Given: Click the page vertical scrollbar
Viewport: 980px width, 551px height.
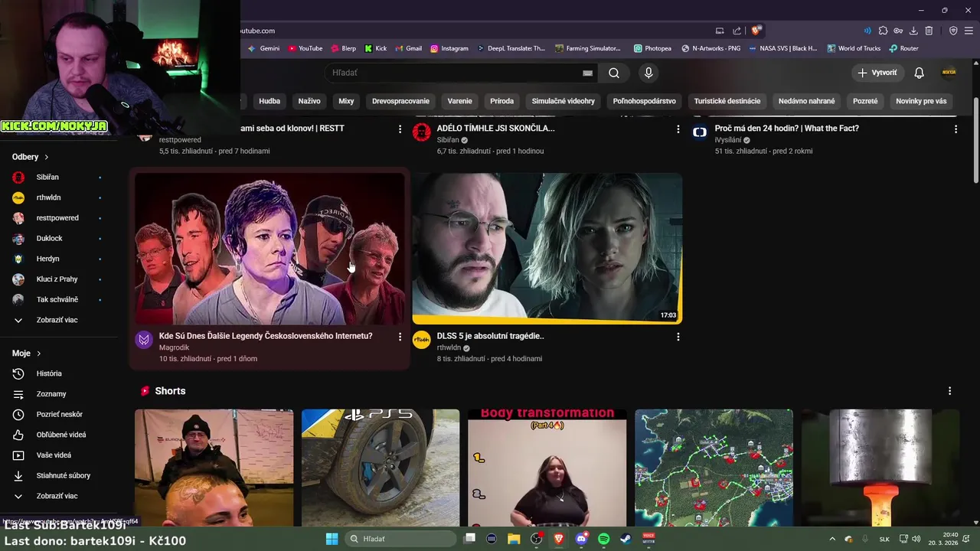Looking at the screenshot, I should click(975, 142).
